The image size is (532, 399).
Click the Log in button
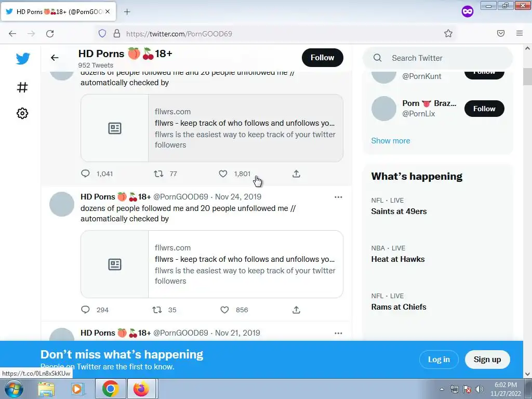[438, 360]
